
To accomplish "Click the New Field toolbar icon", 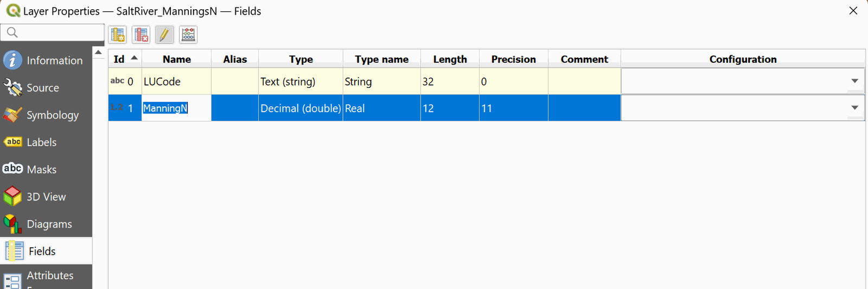I will [x=118, y=35].
